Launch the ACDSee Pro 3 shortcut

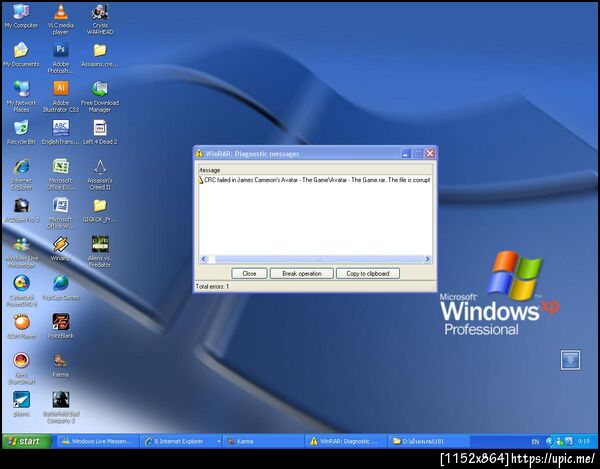[x=21, y=210]
